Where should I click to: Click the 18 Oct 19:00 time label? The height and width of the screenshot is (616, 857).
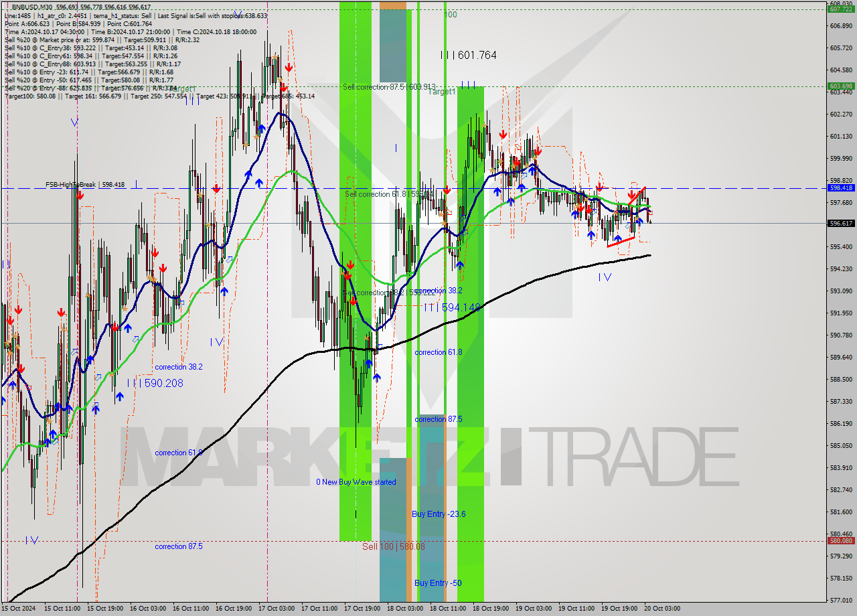tap(491, 609)
